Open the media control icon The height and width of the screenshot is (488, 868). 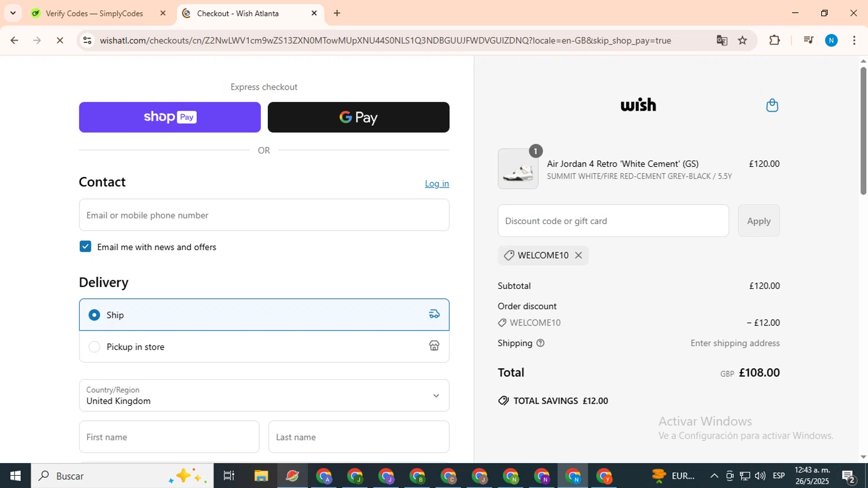point(808,41)
